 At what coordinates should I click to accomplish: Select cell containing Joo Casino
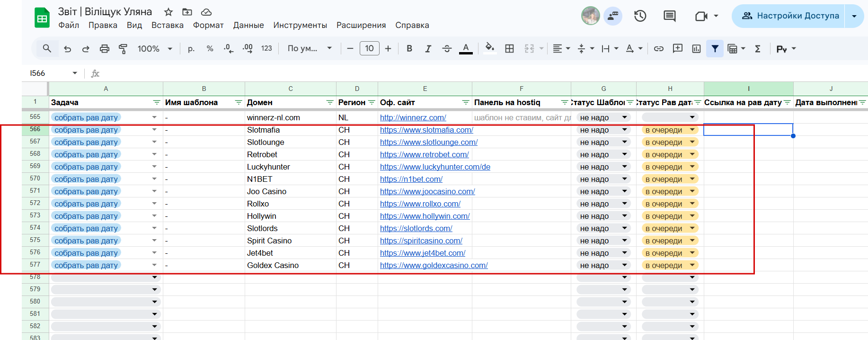[x=291, y=191]
